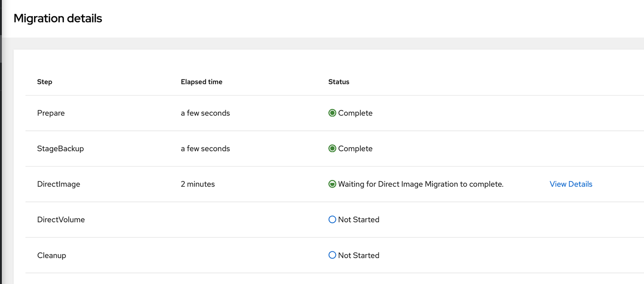
Task: Select the StageBackup step name
Action: (x=60, y=149)
